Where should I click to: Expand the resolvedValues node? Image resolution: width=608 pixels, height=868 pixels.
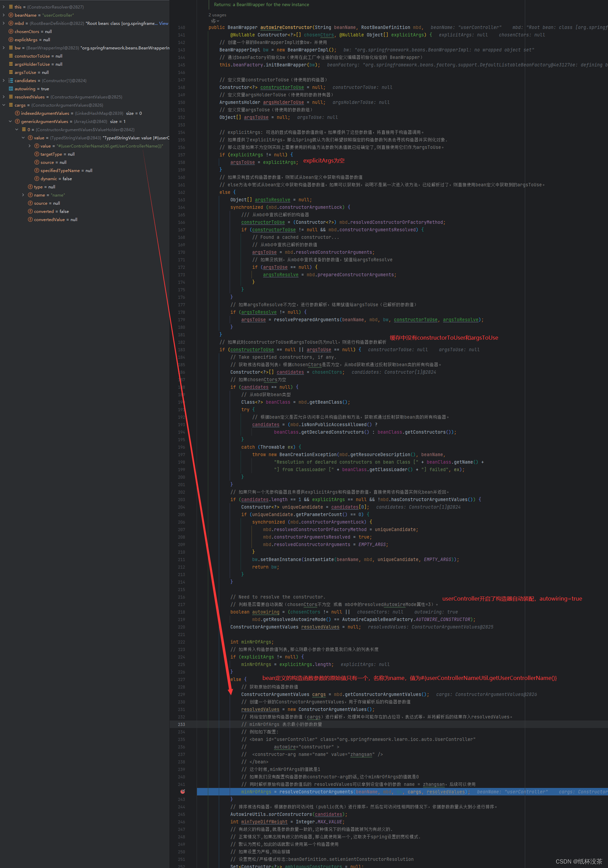[4, 97]
